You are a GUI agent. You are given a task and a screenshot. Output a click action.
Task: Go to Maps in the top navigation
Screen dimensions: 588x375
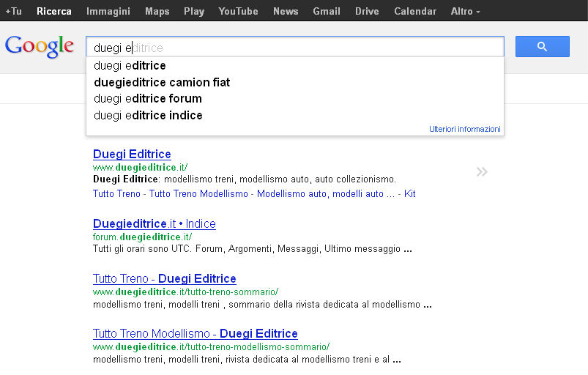coord(157,11)
